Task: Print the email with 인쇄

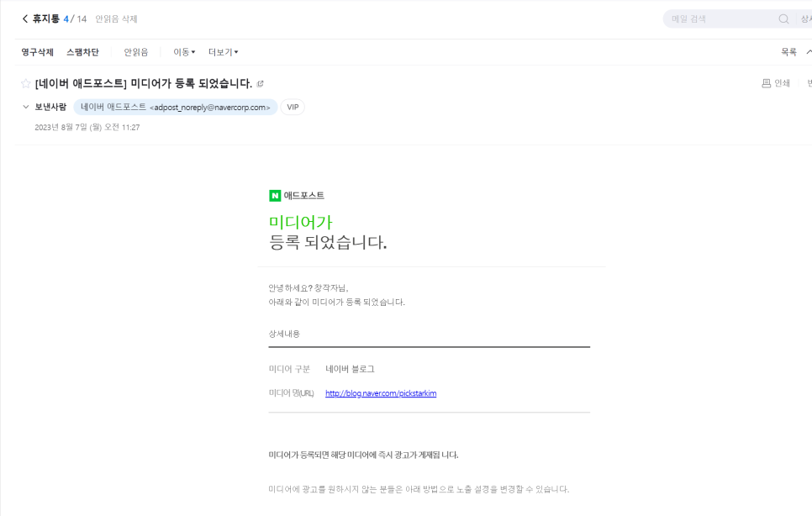Action: [x=776, y=83]
